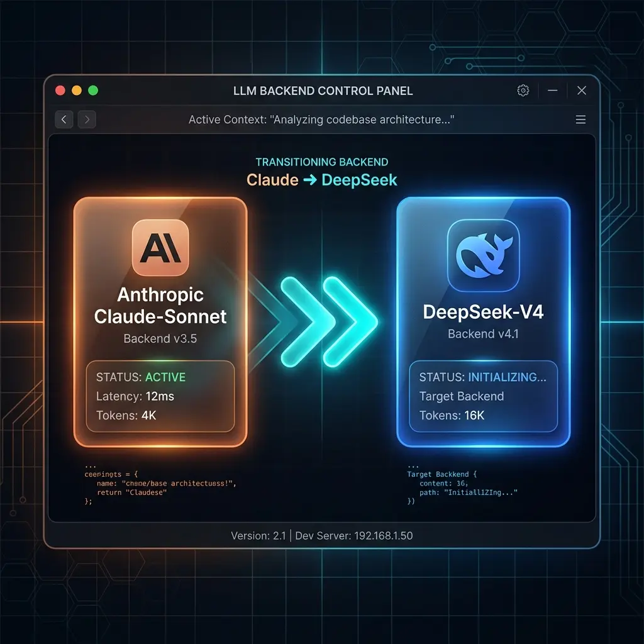This screenshot has width=644, height=644.
Task: Click the forward navigation arrow
Action: tap(87, 119)
